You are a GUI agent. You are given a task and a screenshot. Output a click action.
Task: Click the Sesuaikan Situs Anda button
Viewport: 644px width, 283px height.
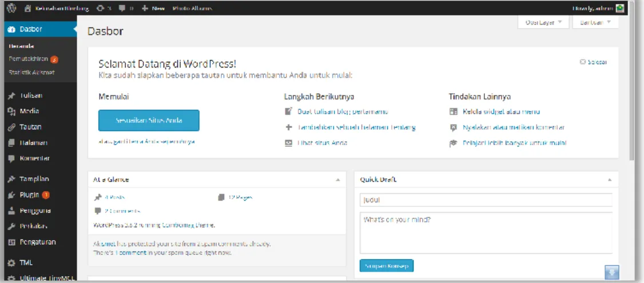(149, 121)
